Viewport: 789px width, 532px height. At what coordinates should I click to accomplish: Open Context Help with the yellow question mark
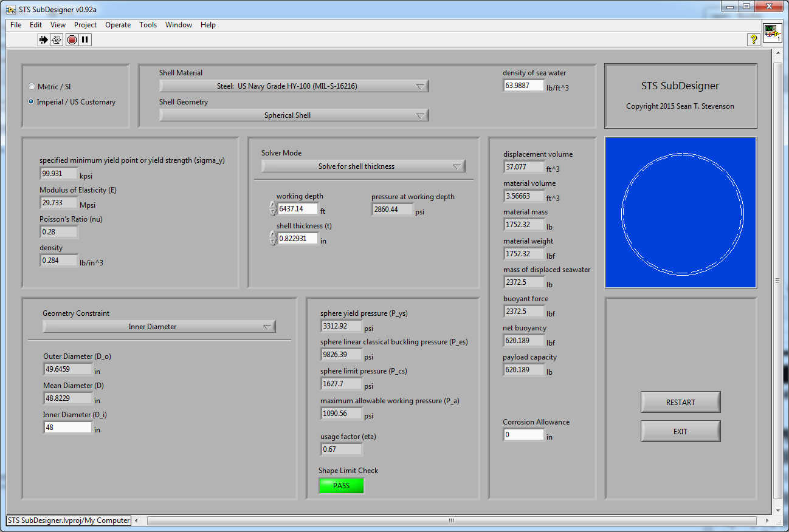[x=753, y=39]
